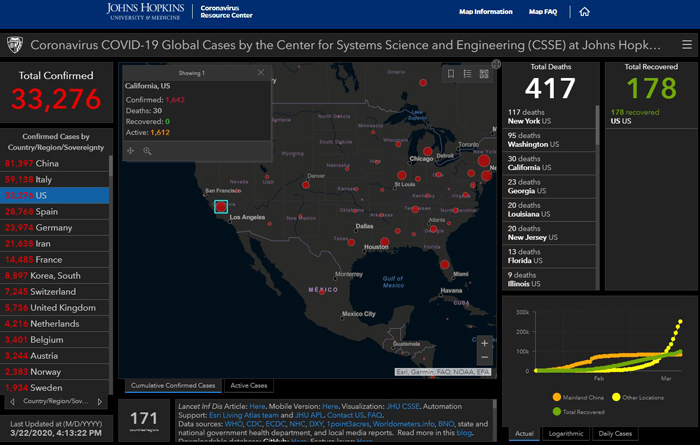The image size is (700, 445).
Task: Select Switzerland in the country list
Action: coord(54,292)
